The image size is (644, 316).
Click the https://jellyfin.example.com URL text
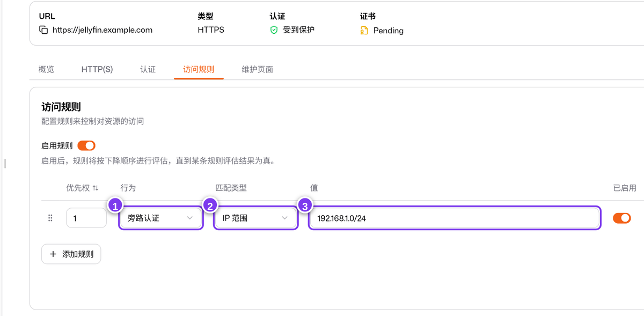pyautogui.click(x=103, y=30)
